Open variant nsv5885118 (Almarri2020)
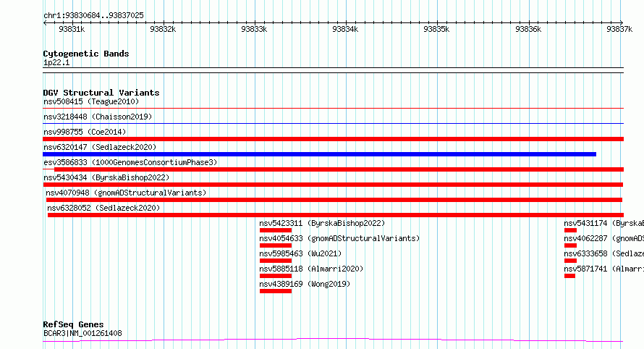This screenshot has width=644, height=349. pos(311,269)
